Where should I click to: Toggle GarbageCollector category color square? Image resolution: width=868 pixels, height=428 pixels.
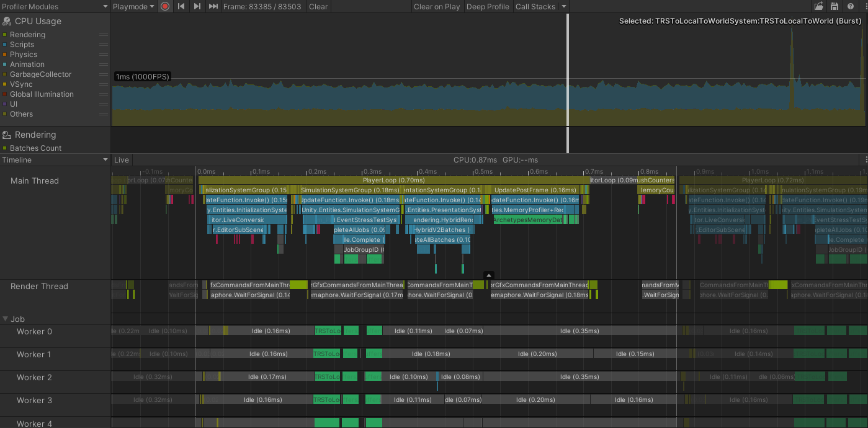[x=5, y=74]
